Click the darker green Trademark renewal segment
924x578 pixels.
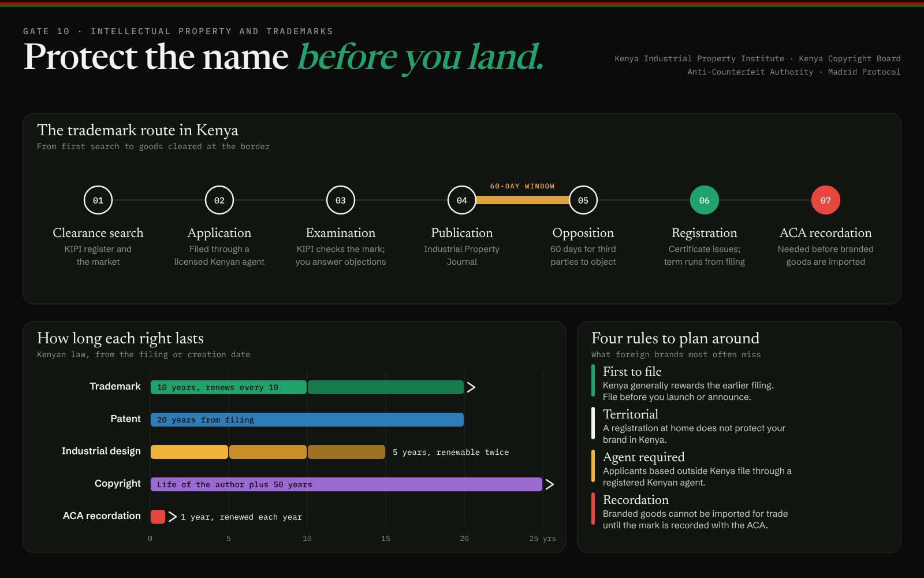[386, 387]
